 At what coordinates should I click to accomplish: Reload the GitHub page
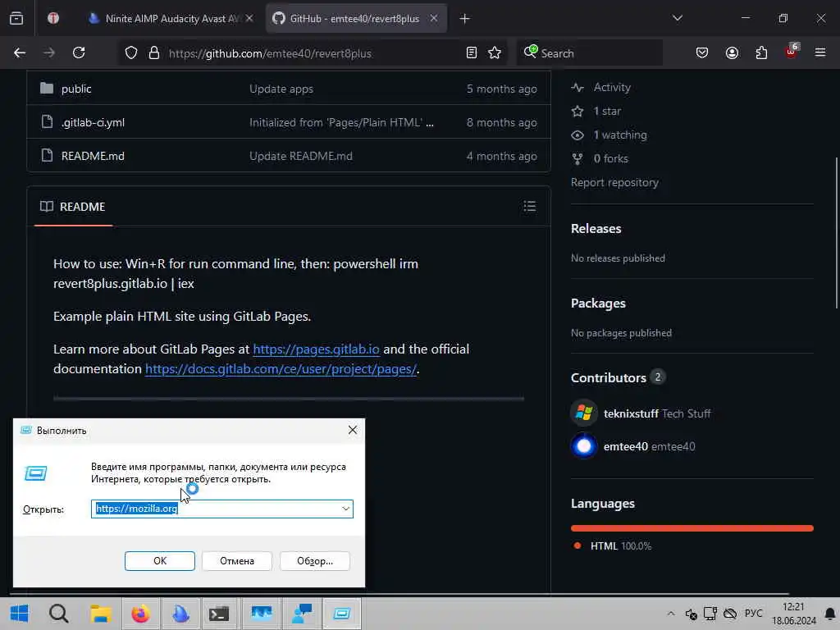tap(79, 52)
